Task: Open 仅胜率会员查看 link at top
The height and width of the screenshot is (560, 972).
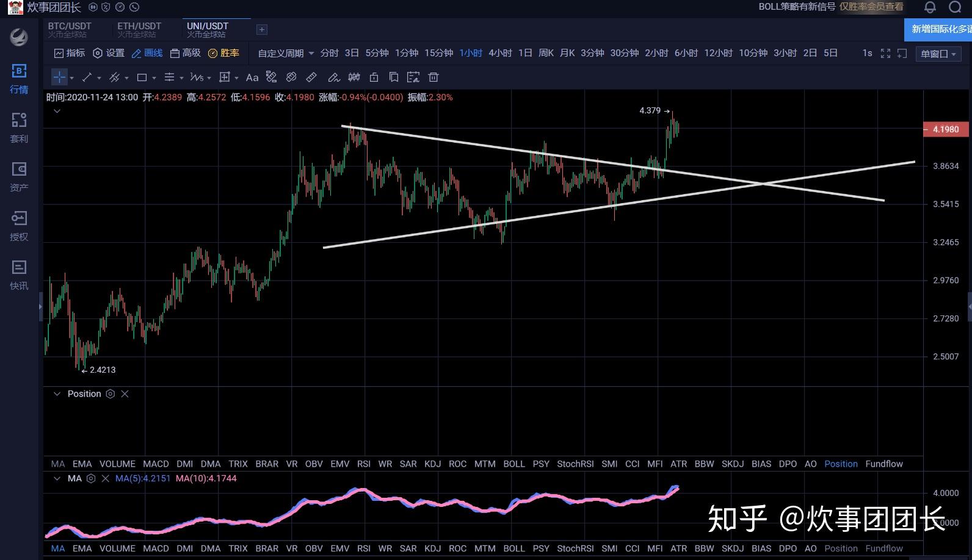Action: (x=871, y=7)
